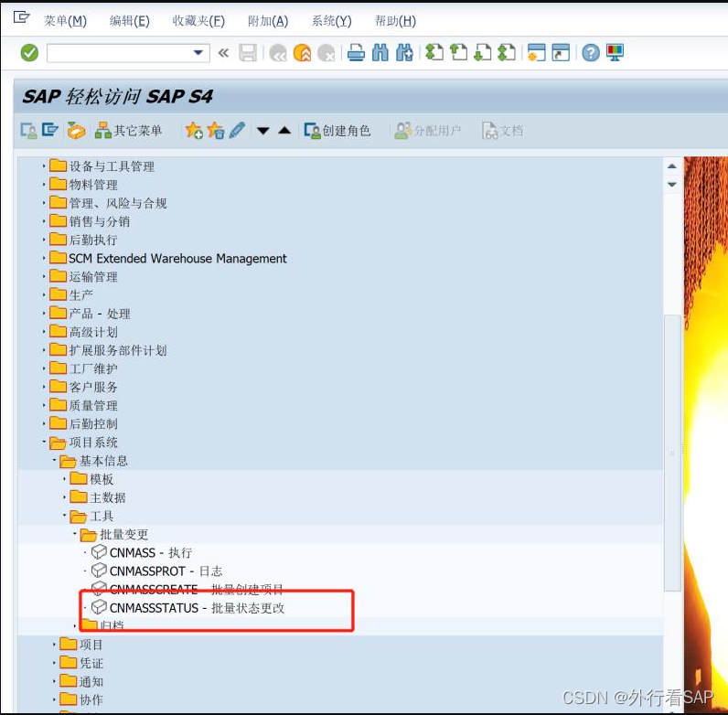Click the Customize Local Layout monitor icon
This screenshot has width=728, height=715.
(616, 53)
